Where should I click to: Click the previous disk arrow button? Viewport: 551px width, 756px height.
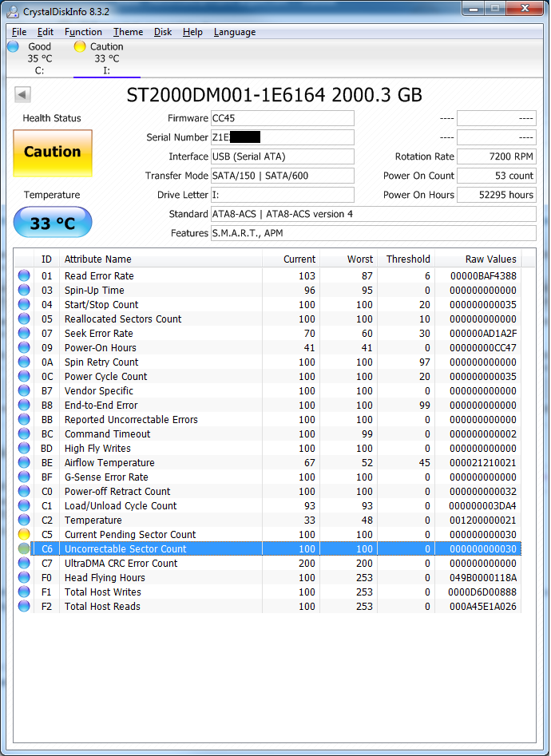coord(22,94)
